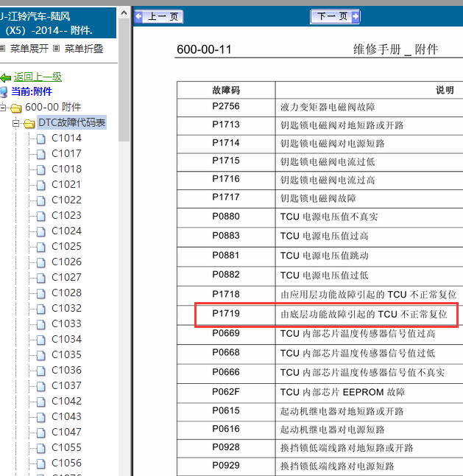Viewport: 463px width, 476px height.
Task: Select fault code P0666 cell
Action: point(226,372)
